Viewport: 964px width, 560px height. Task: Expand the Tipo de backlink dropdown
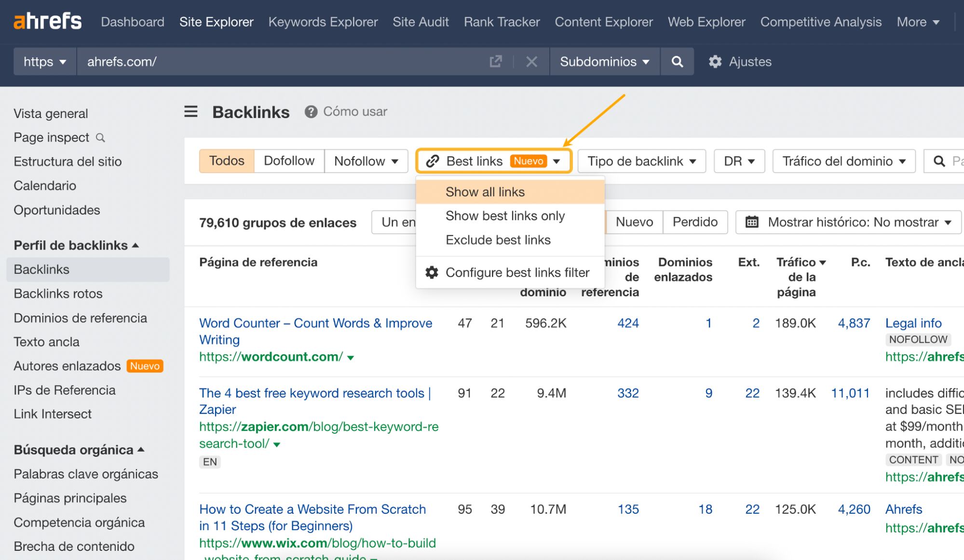click(641, 161)
